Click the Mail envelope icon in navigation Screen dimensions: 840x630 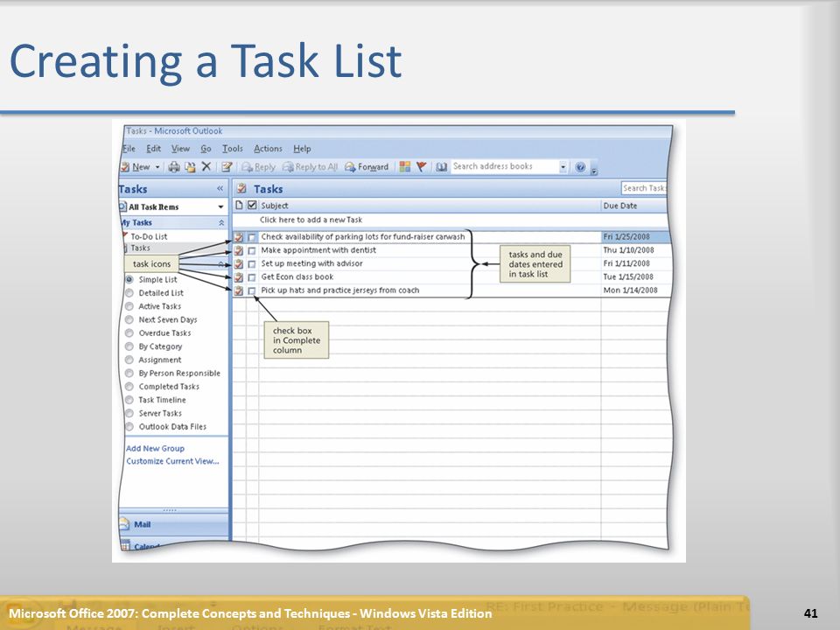click(124, 524)
